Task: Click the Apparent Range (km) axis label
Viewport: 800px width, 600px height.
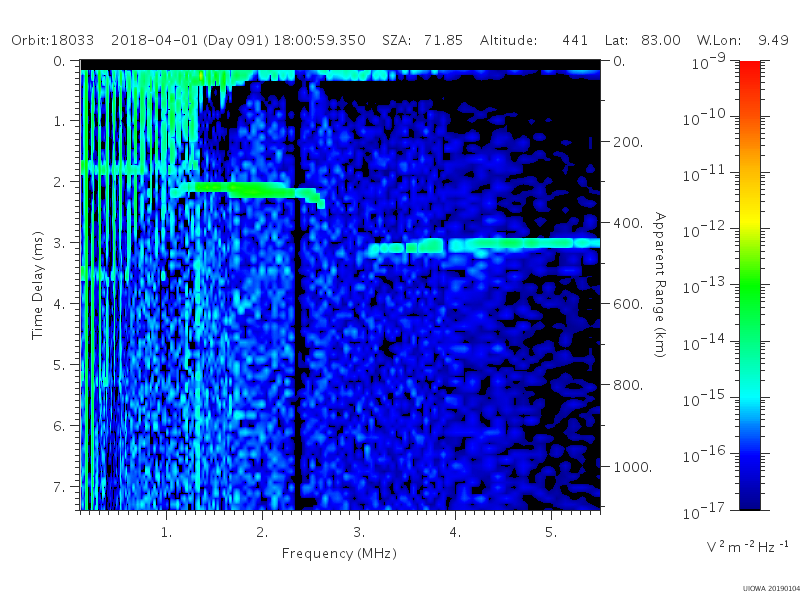Action: pos(660,285)
